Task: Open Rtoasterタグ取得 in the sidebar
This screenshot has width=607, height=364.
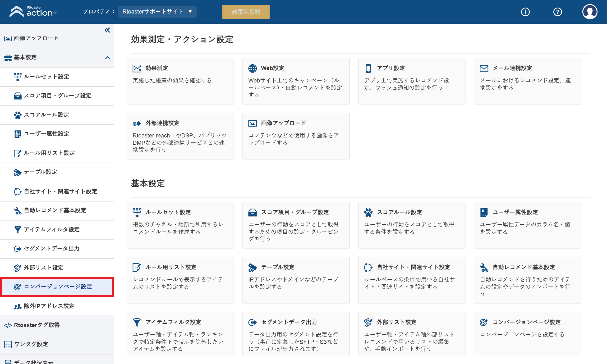Action: pyautogui.click(x=57, y=325)
